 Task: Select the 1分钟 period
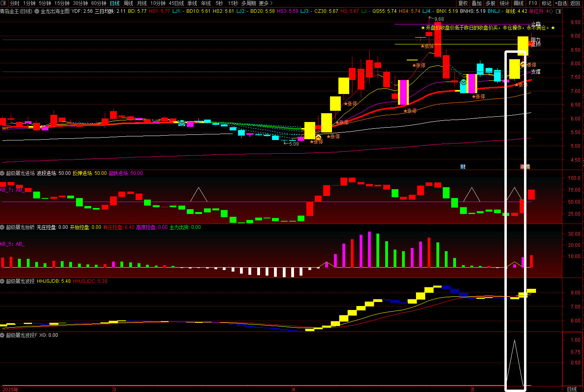pyautogui.click(x=29, y=3)
